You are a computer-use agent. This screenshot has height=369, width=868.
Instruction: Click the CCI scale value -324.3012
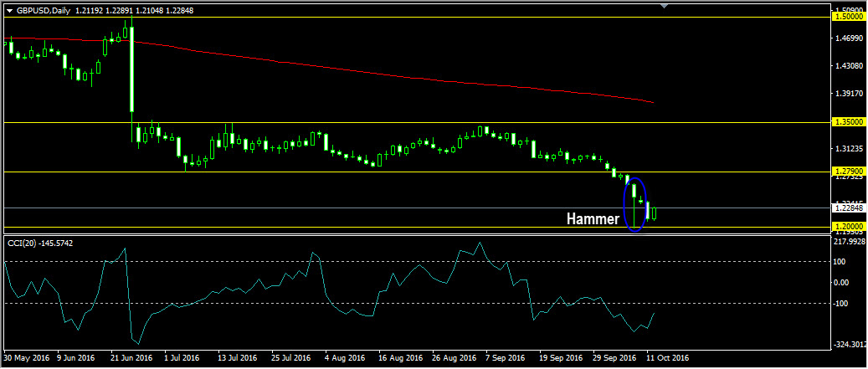pos(850,344)
